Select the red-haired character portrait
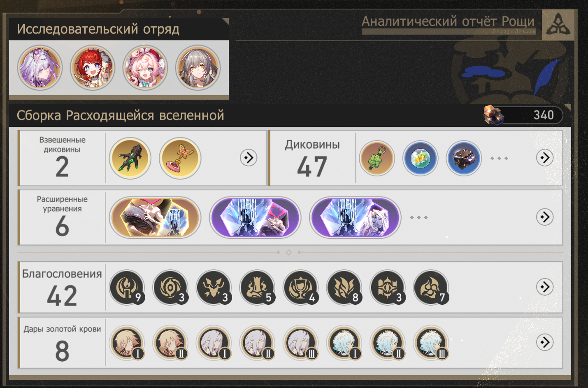Screen dimensions: 588x388 [93, 68]
